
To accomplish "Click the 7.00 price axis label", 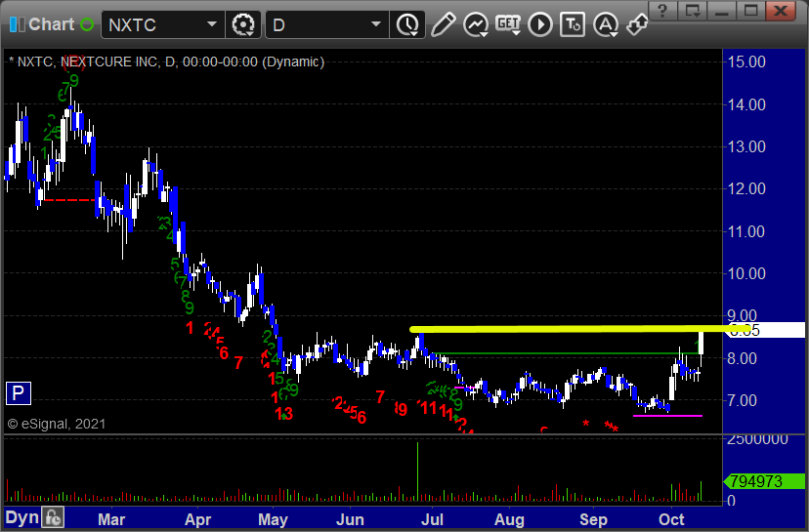I will [x=743, y=400].
